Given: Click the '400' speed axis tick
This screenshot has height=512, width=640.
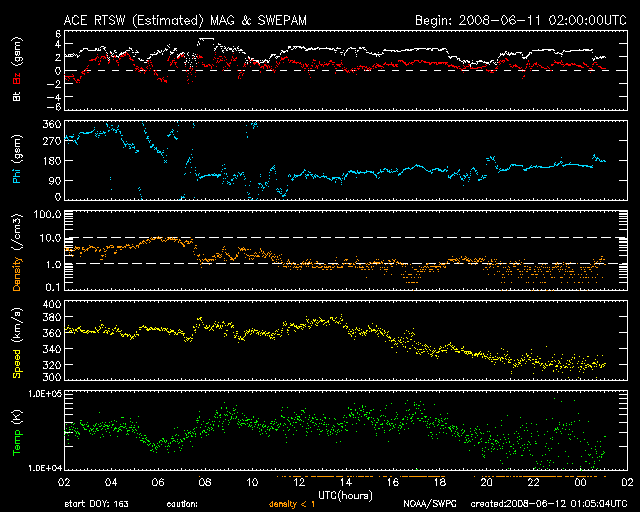Looking at the screenshot, I should 52,304.
